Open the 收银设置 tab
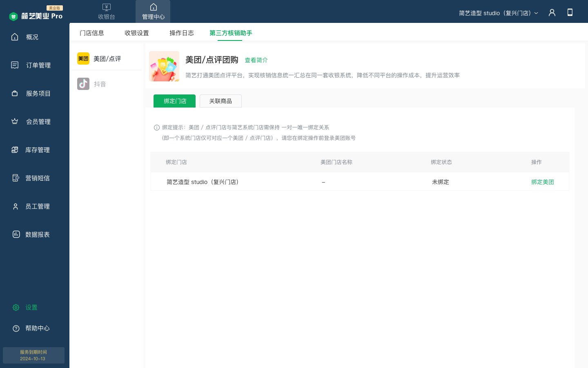The image size is (588, 368). pos(137,33)
